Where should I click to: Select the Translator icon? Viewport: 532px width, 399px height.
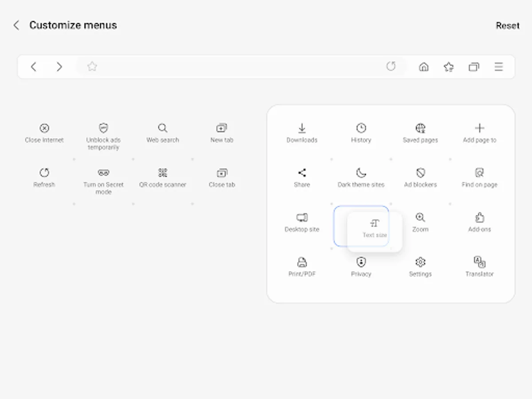(x=479, y=262)
